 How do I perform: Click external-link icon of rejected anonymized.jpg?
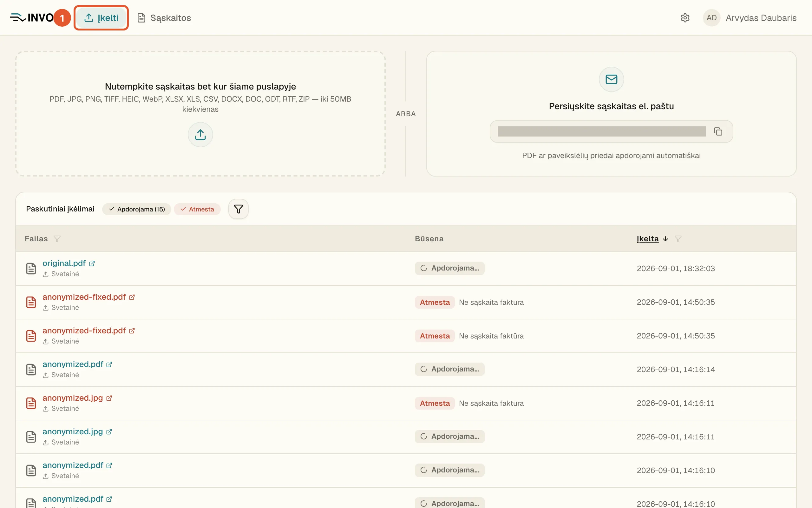(x=109, y=398)
